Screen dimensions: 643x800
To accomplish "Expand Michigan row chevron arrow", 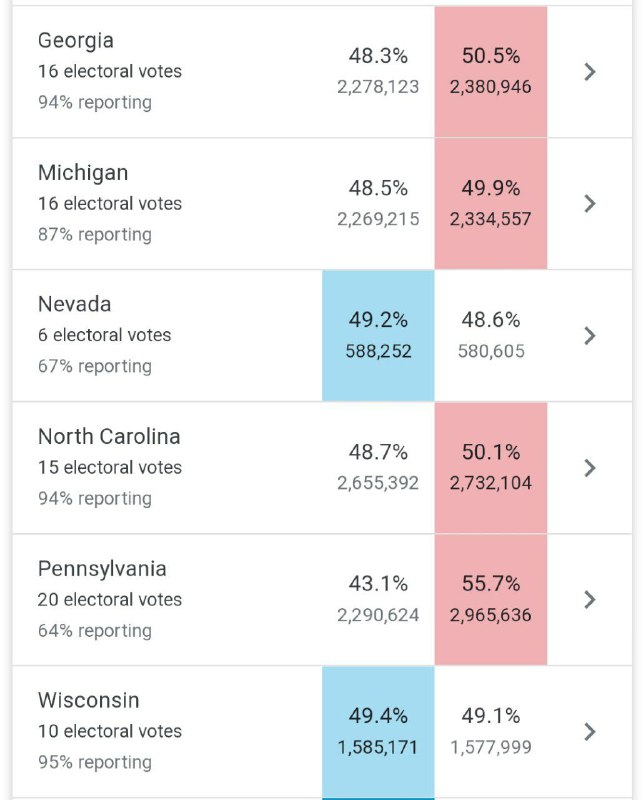I will tap(590, 203).
